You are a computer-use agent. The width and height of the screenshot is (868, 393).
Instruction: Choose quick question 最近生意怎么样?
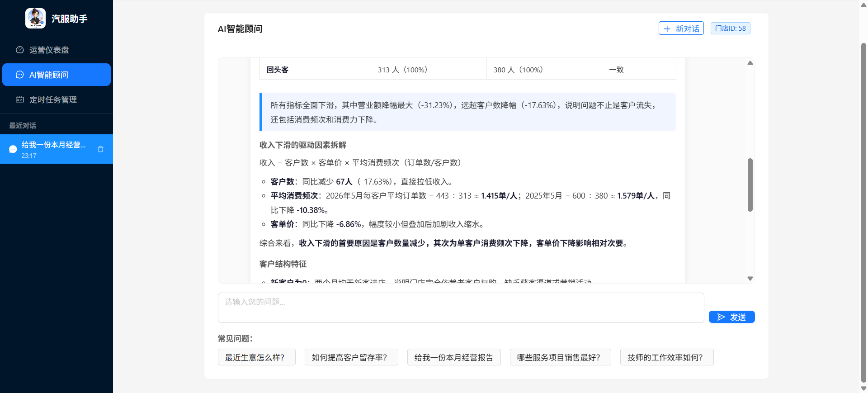tap(256, 357)
